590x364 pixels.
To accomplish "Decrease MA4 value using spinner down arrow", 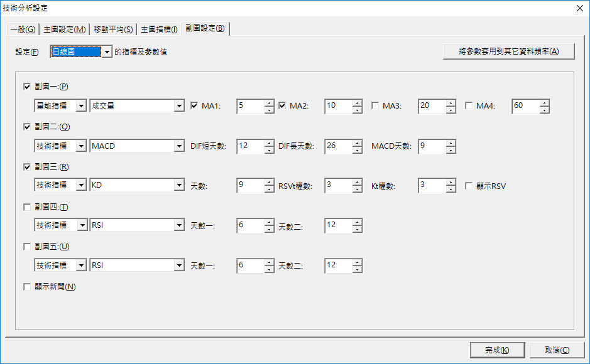I will 544,110.
